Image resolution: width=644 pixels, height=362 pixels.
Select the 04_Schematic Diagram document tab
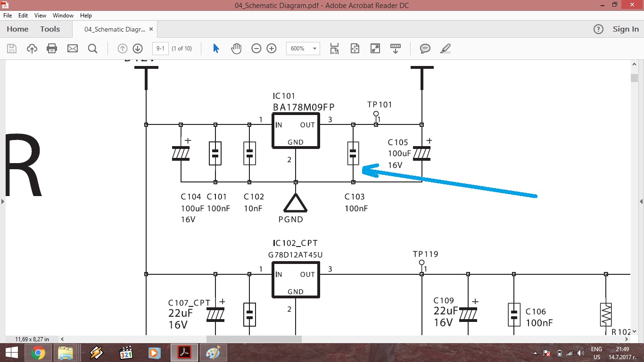116,29
